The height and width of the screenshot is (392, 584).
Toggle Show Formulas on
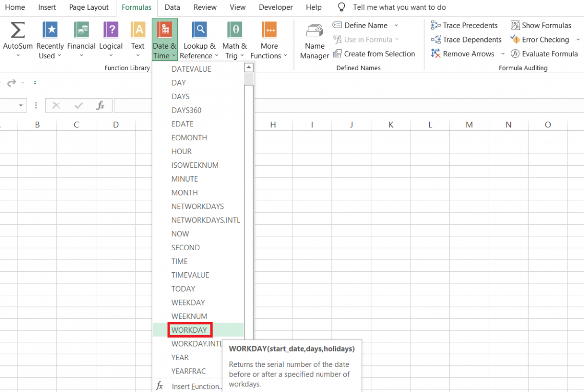coord(540,25)
